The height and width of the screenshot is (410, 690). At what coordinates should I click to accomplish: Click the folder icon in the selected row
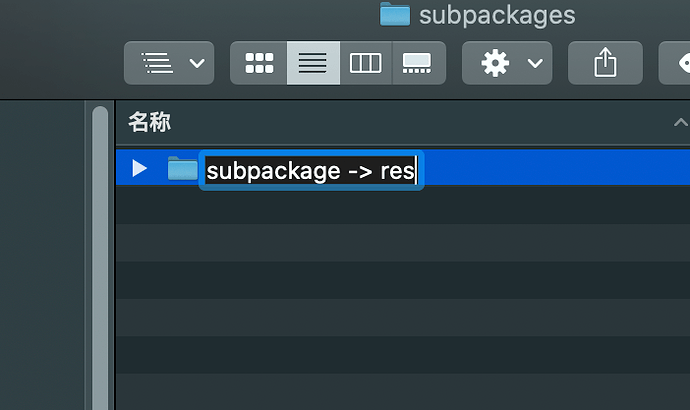[182, 169]
